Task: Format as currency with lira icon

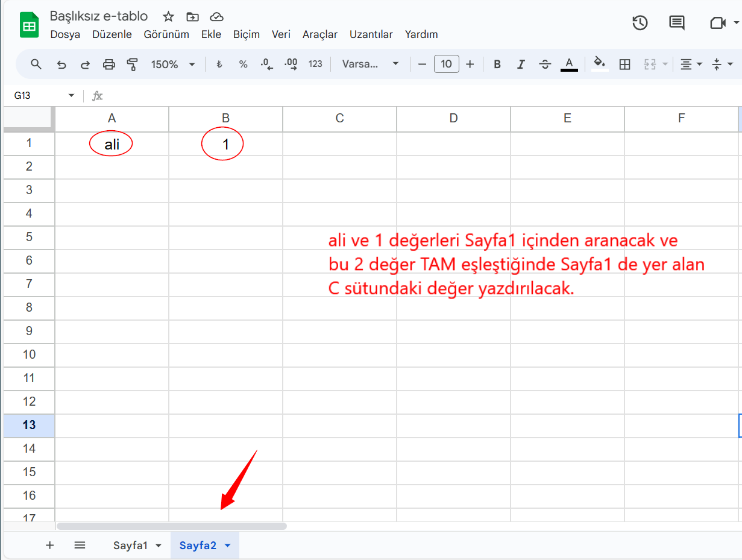Action: [219, 64]
